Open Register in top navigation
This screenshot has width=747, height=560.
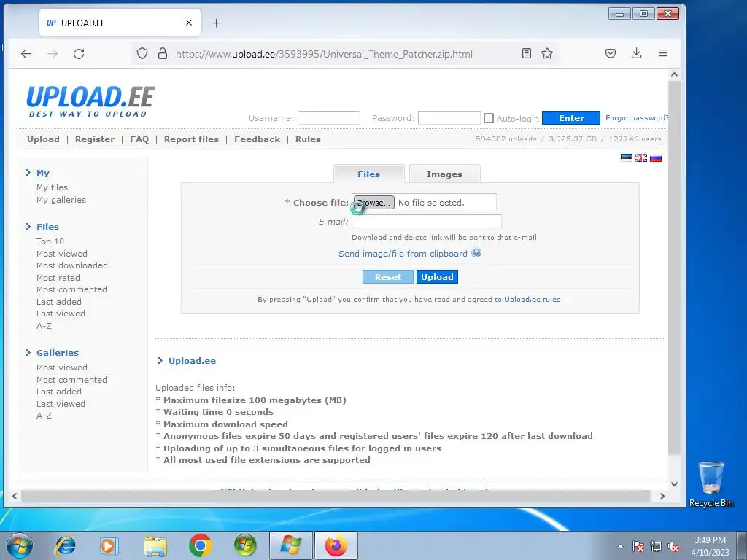pos(95,139)
